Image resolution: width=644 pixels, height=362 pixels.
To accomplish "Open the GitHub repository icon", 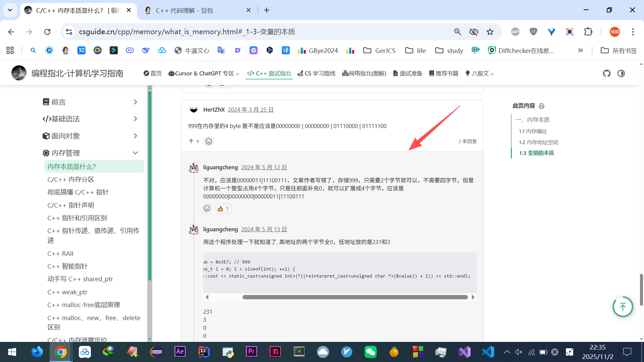I will pos(606,73).
